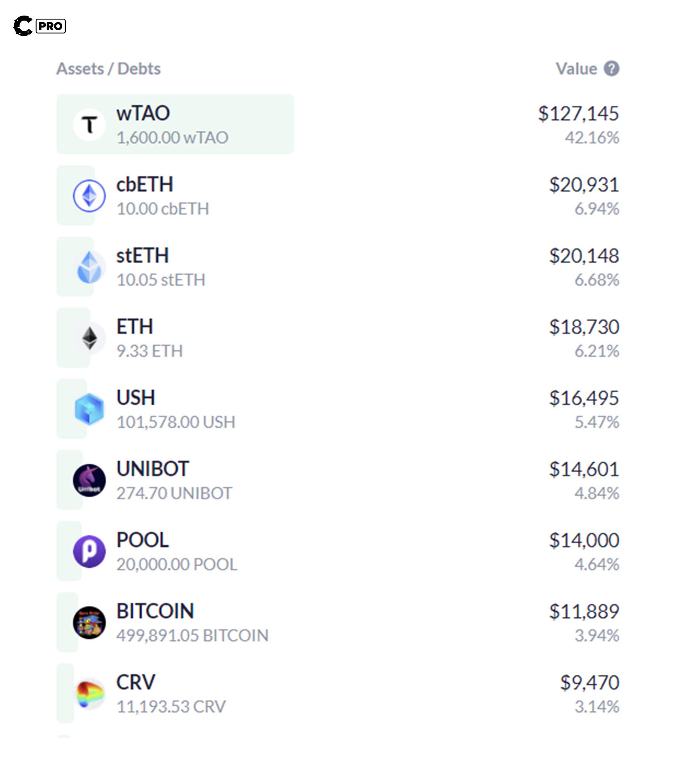Click the logo at top left
Viewport: 700px width, 775px height.
click(23, 26)
